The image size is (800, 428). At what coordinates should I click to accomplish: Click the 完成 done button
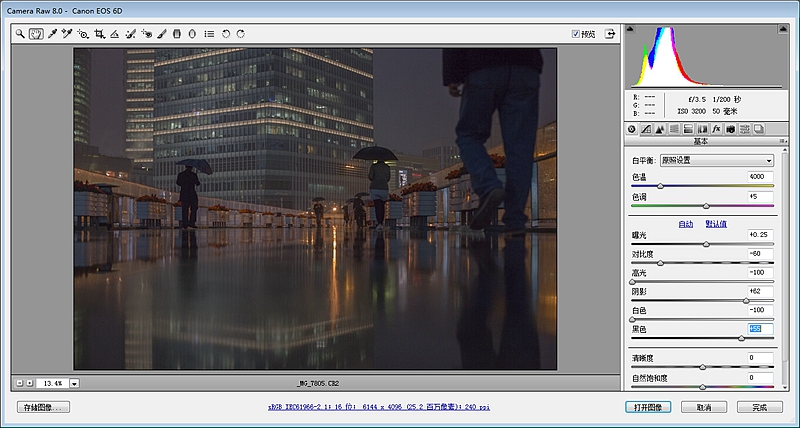(x=760, y=407)
